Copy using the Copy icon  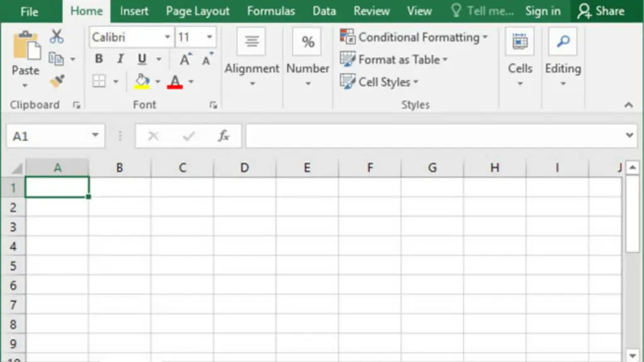pos(55,58)
